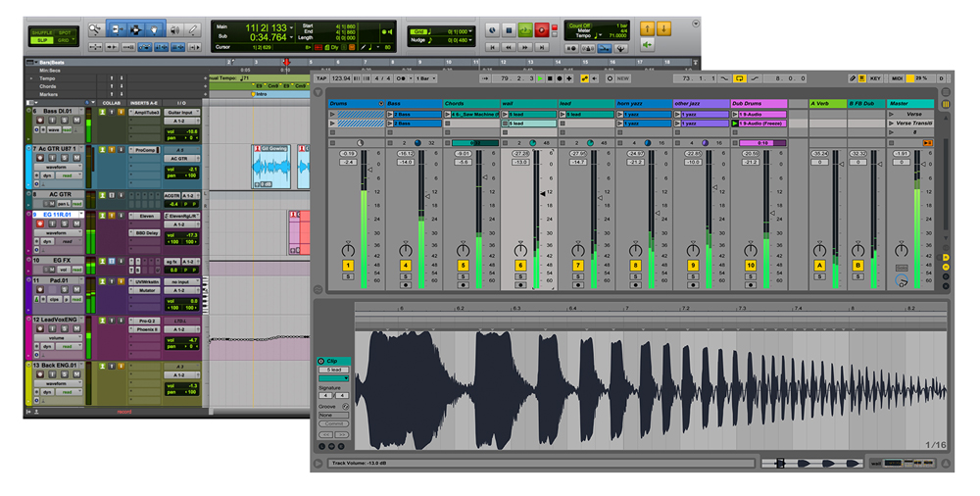Select the Dub Drums track header
Screen dimensions: 980x496
coord(758,103)
